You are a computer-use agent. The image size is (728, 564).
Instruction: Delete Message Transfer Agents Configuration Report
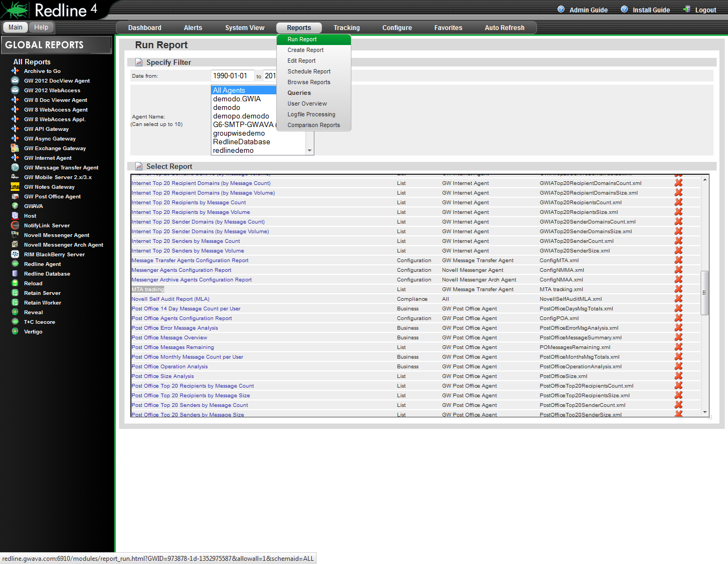click(x=679, y=260)
